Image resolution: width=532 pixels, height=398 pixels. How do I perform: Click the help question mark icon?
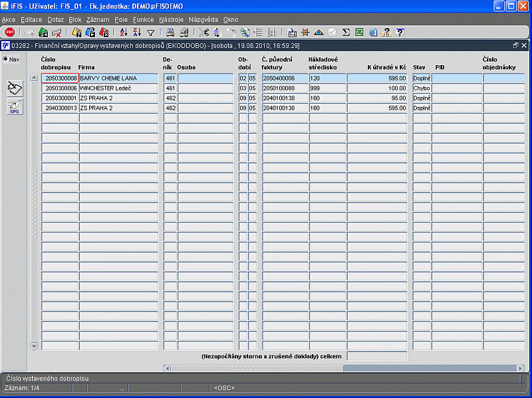tap(400, 32)
